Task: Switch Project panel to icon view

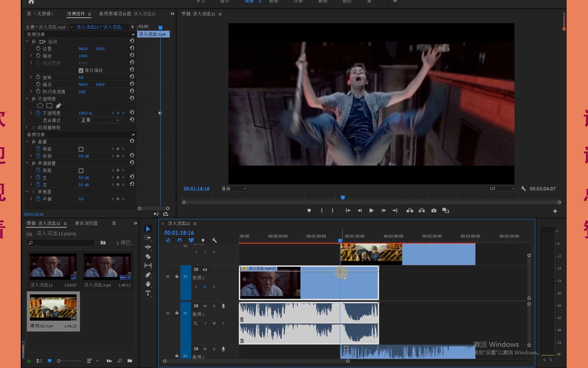Action: tap(50, 361)
